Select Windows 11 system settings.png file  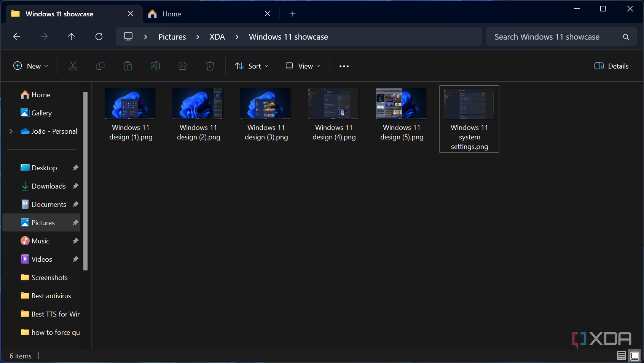[x=469, y=119]
